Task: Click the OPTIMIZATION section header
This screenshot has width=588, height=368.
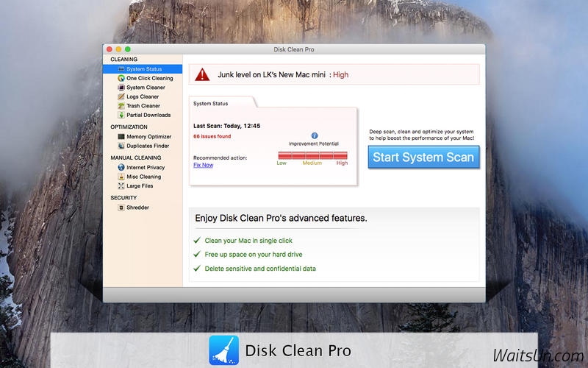Action: pyautogui.click(x=129, y=127)
